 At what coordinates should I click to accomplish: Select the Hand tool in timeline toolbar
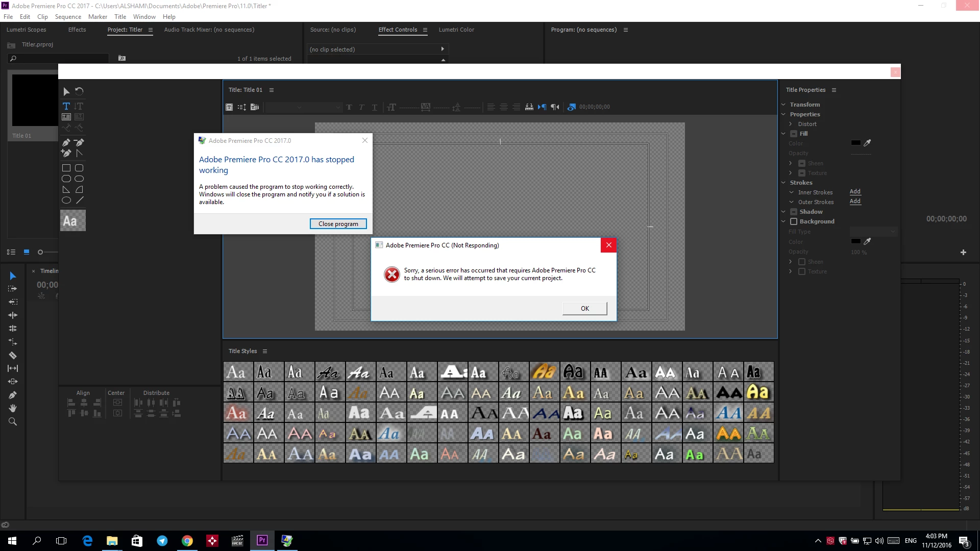(x=13, y=408)
